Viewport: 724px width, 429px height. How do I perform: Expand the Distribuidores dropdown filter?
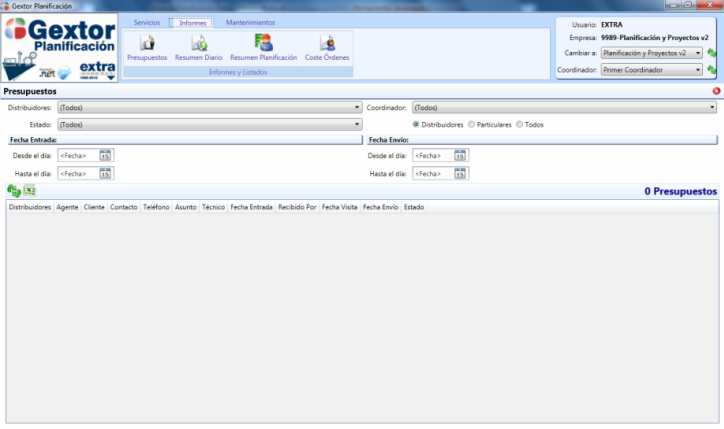pos(357,107)
